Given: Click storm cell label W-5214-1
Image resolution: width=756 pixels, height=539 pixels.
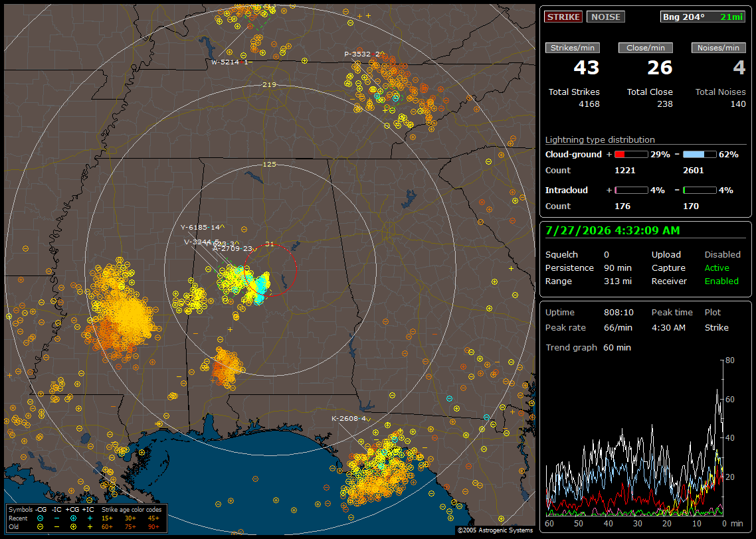Looking at the screenshot, I should [x=229, y=62].
